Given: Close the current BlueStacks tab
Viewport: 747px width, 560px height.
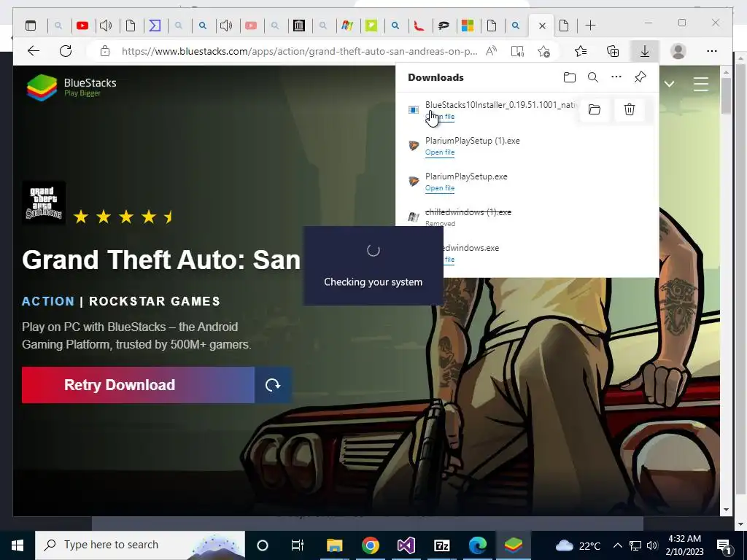Looking at the screenshot, I should point(542,26).
